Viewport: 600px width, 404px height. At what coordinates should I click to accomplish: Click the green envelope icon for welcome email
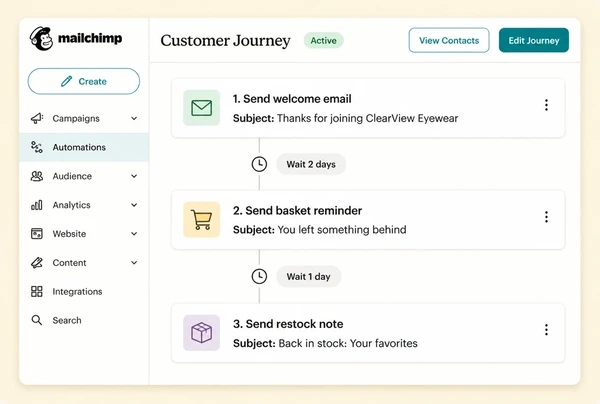(x=202, y=108)
